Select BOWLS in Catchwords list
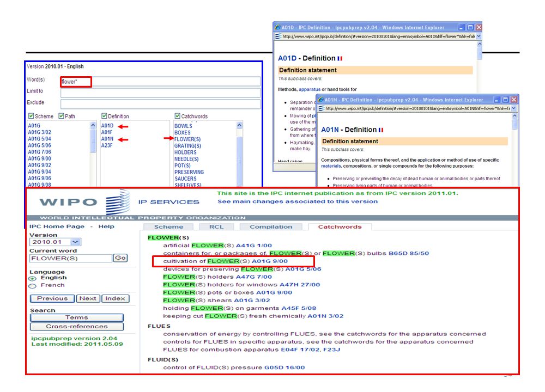Image resolution: width=545 pixels, height=392 pixels. pos(183,126)
